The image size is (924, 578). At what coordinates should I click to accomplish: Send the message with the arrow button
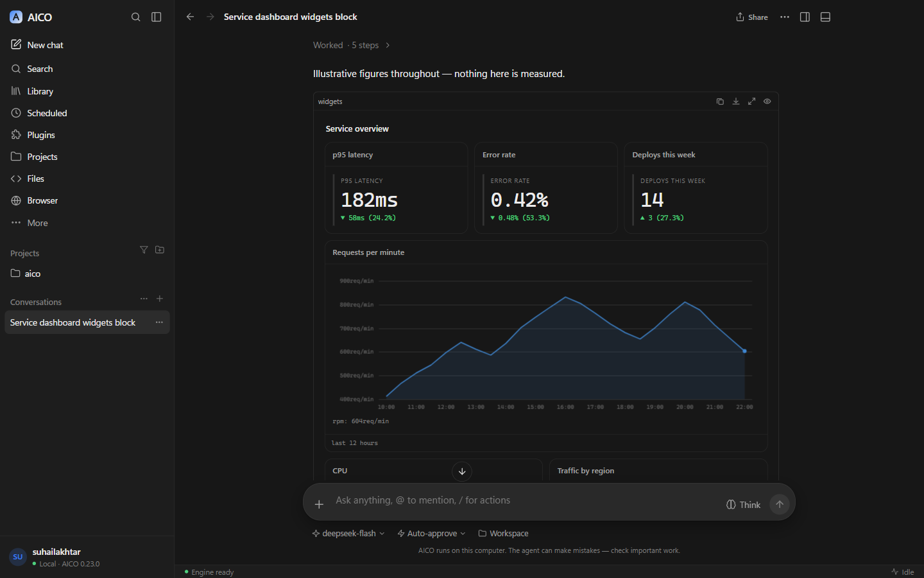tap(780, 504)
